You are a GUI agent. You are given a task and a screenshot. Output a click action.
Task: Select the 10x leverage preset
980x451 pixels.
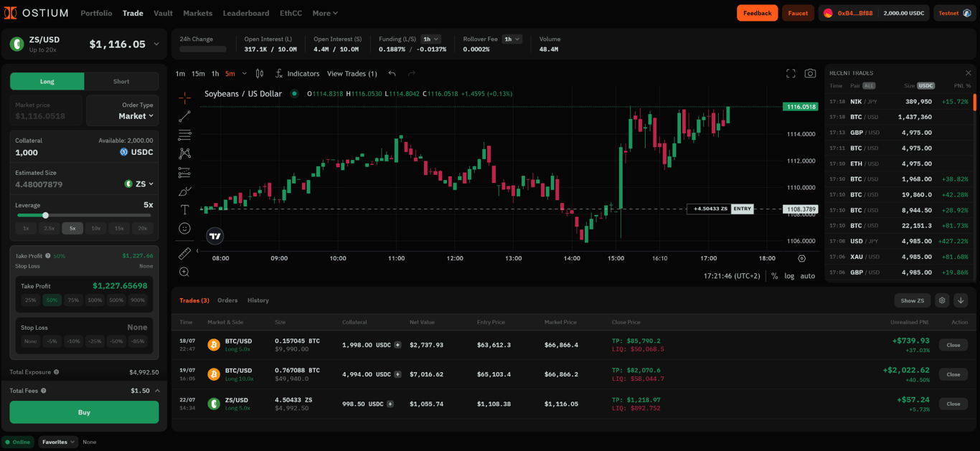(x=95, y=228)
